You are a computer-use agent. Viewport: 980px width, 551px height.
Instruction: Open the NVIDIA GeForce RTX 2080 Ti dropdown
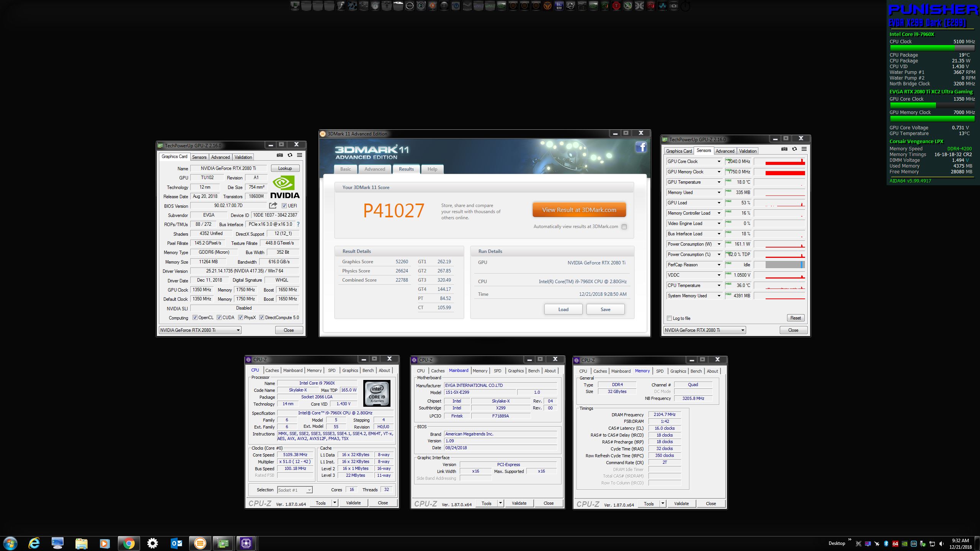click(x=200, y=330)
